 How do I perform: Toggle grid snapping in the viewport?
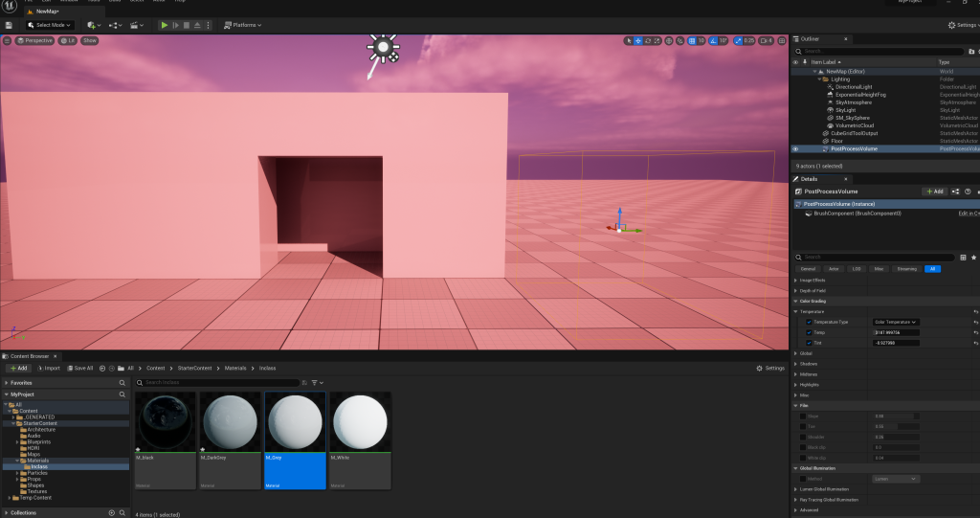coord(692,40)
